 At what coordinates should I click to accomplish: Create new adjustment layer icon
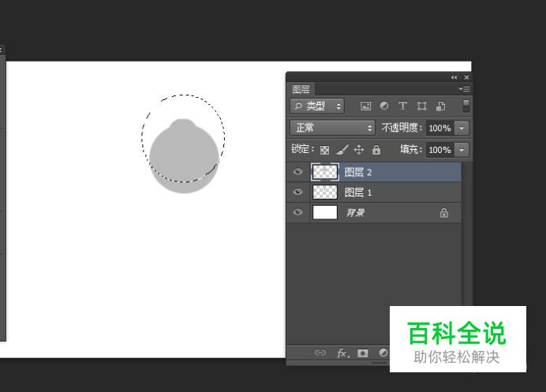(383, 353)
